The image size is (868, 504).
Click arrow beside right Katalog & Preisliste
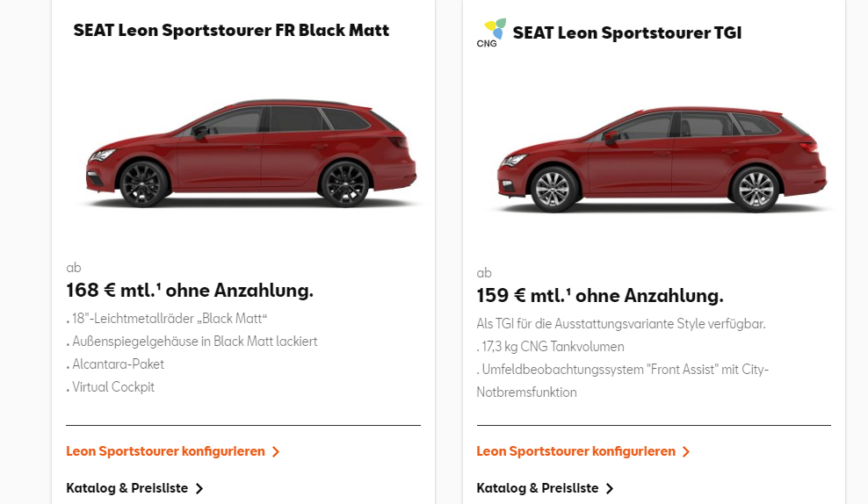click(610, 489)
